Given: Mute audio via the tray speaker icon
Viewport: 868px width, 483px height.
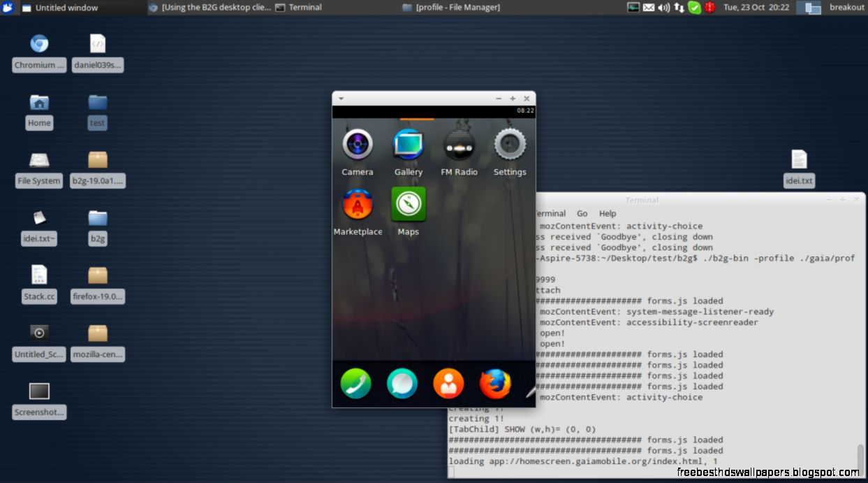Looking at the screenshot, I should click(x=662, y=7).
